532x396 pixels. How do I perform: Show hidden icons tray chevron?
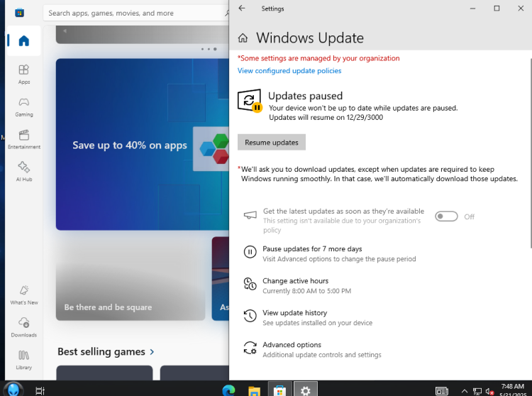coord(465,391)
